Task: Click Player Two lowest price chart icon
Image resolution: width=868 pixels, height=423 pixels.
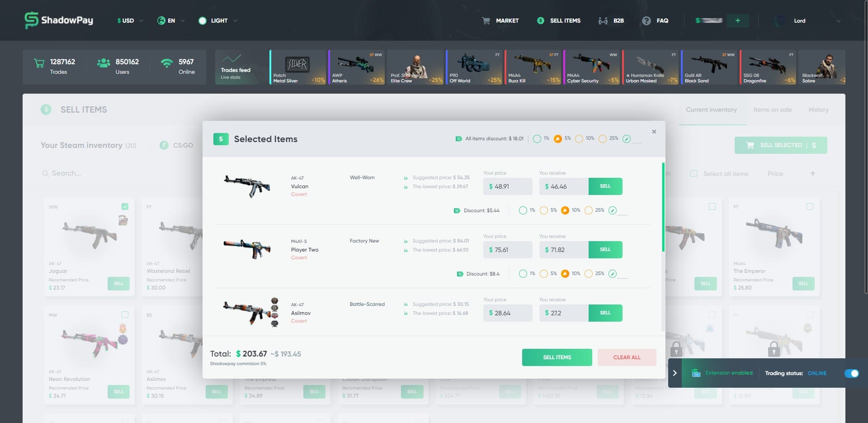Action: [x=406, y=250]
